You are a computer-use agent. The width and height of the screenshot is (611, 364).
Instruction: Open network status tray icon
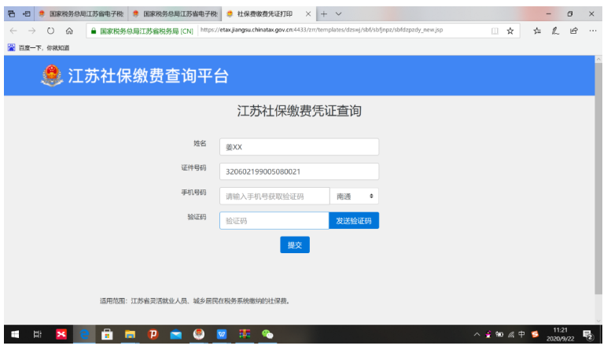pos(511,334)
